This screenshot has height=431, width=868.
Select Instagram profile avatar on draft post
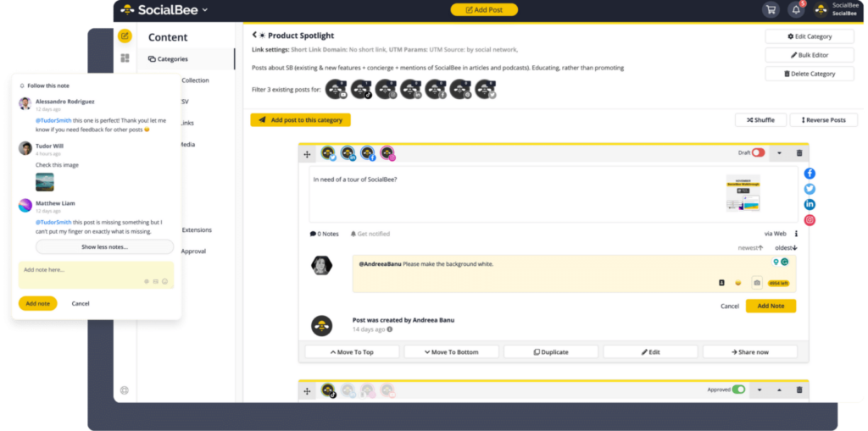[387, 153]
